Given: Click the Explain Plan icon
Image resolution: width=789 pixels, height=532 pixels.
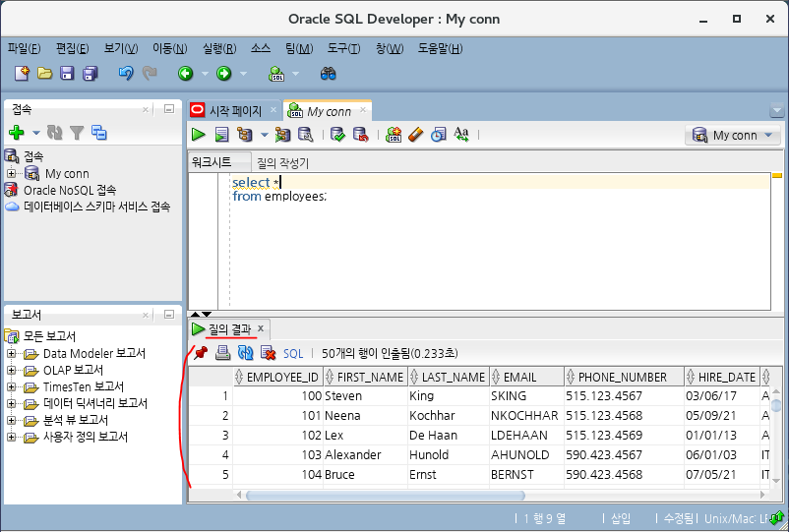Looking at the screenshot, I should [x=245, y=135].
